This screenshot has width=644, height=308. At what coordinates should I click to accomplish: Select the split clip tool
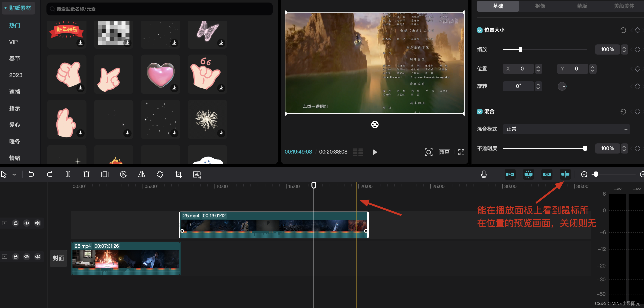tap(68, 174)
